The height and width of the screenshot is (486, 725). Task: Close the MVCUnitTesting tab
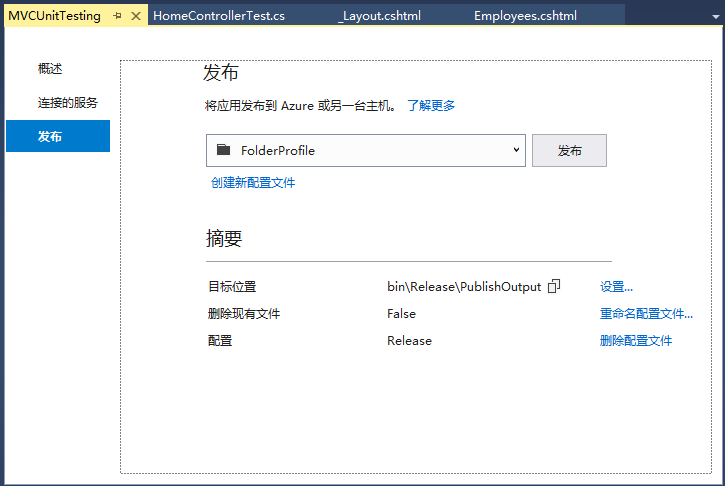click(x=136, y=16)
